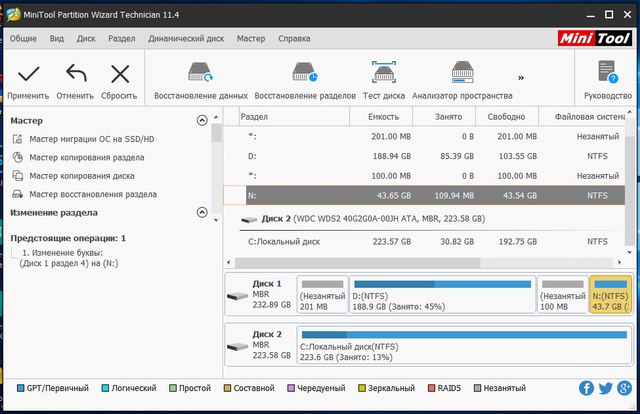Image resolution: width=640 pixels, height=414 pixels.
Task: Click the Применить checkmark icon
Action: 29,74
